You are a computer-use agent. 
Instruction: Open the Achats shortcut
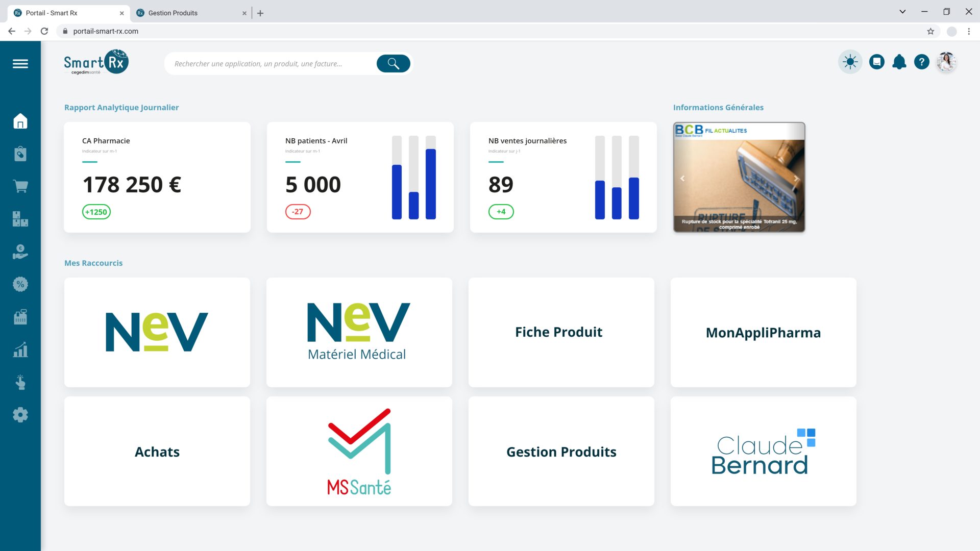point(157,452)
